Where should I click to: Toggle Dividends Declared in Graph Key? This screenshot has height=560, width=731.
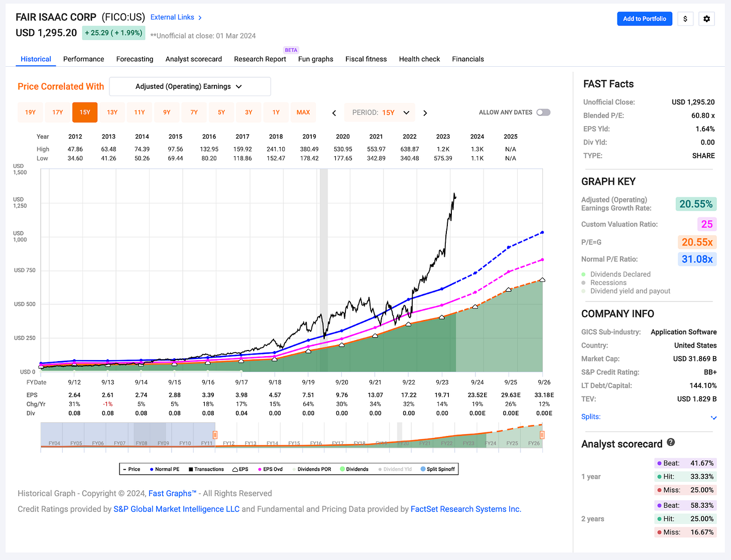616,274
